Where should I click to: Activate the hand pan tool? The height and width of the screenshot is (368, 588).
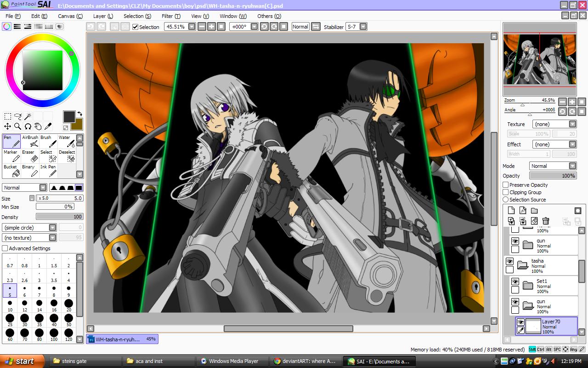pos(38,126)
